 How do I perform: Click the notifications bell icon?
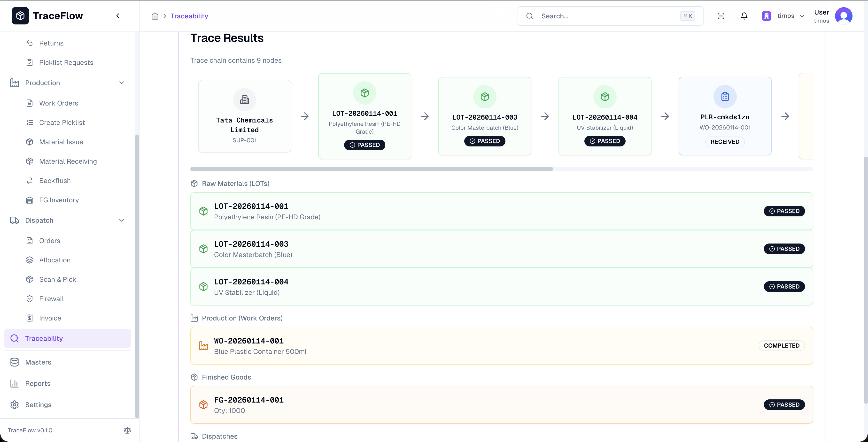pos(744,16)
